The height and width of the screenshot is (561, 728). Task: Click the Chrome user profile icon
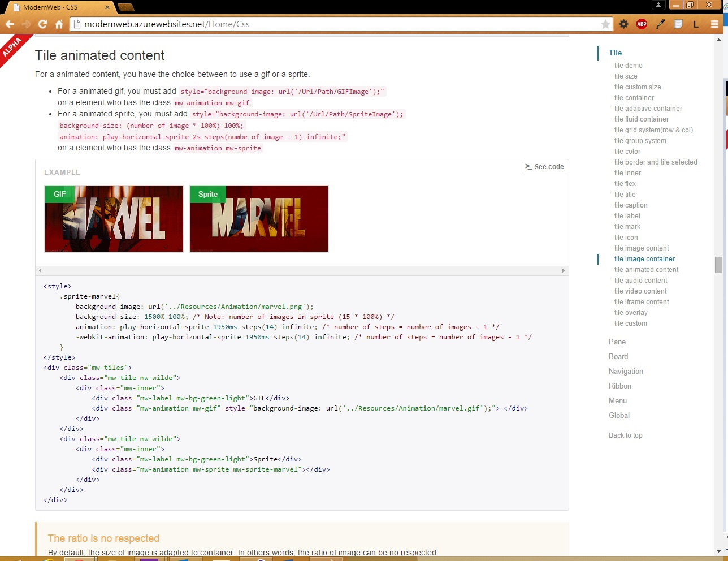pyautogui.click(x=658, y=5)
